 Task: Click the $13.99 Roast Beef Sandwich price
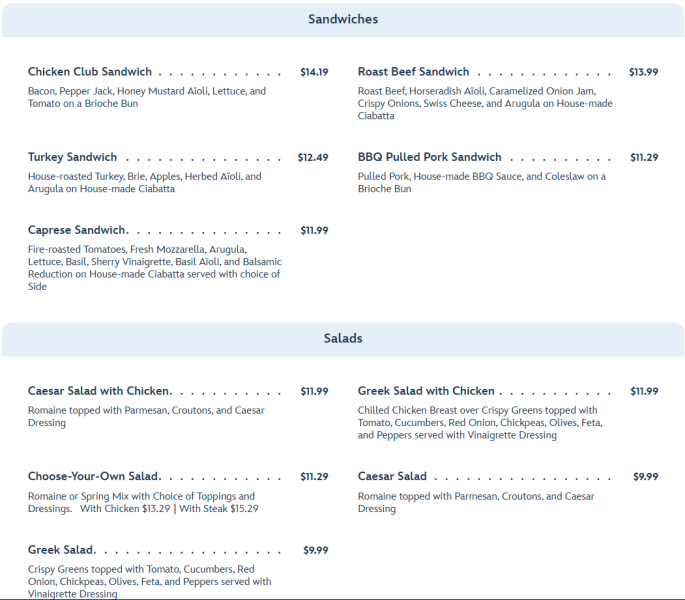coord(643,72)
